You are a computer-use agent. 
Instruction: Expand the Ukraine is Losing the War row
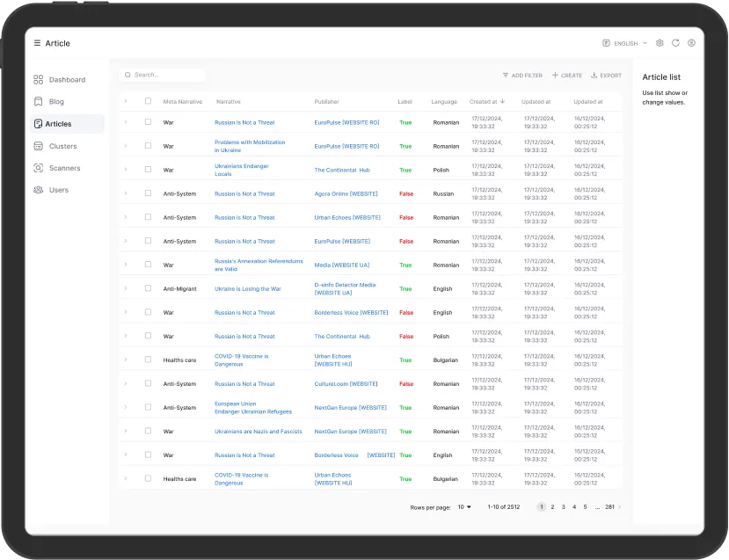click(126, 288)
